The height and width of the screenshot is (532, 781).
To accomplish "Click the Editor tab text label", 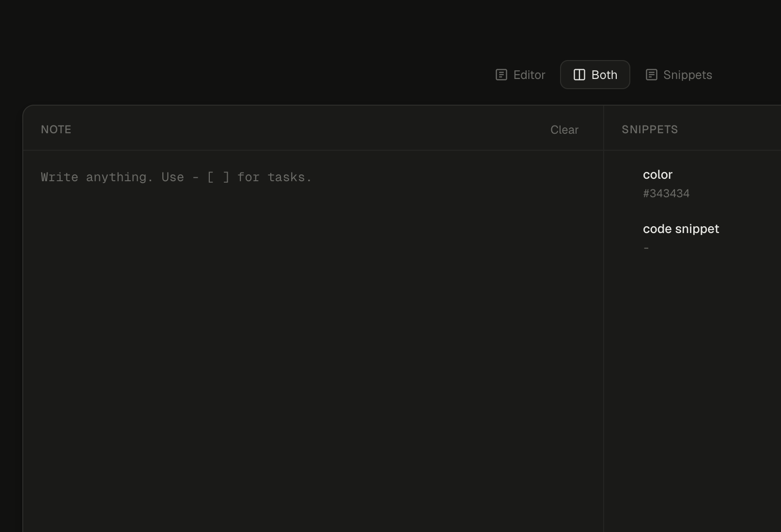I will tap(529, 75).
